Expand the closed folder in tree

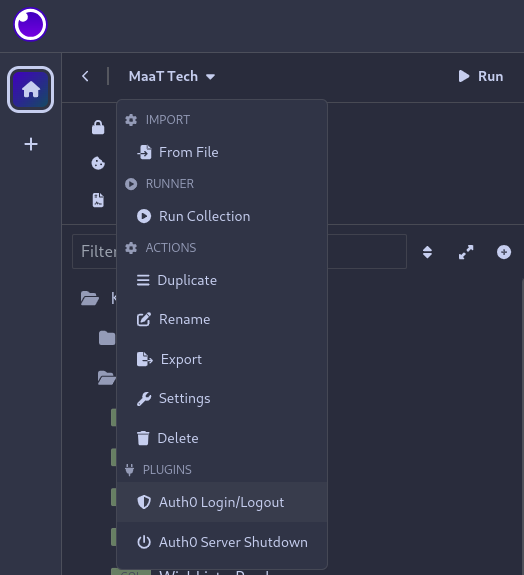[x=107, y=338]
